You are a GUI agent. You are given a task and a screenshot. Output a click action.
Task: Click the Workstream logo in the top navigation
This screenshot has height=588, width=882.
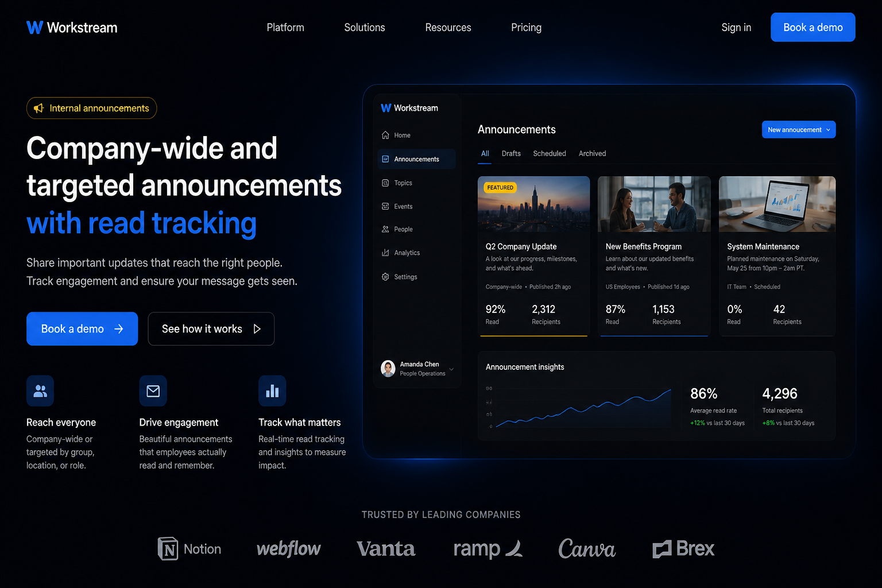point(72,28)
